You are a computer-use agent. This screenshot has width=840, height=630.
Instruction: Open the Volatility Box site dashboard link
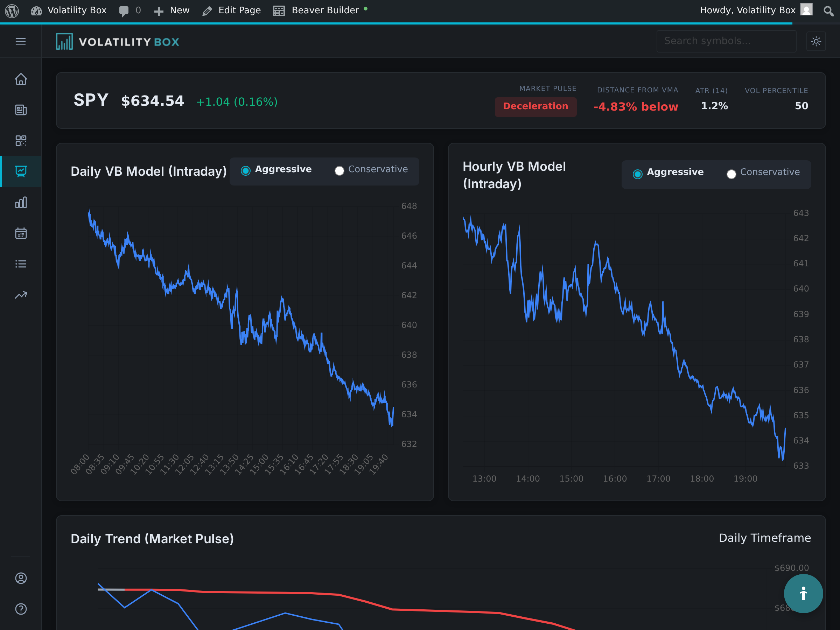click(x=69, y=10)
